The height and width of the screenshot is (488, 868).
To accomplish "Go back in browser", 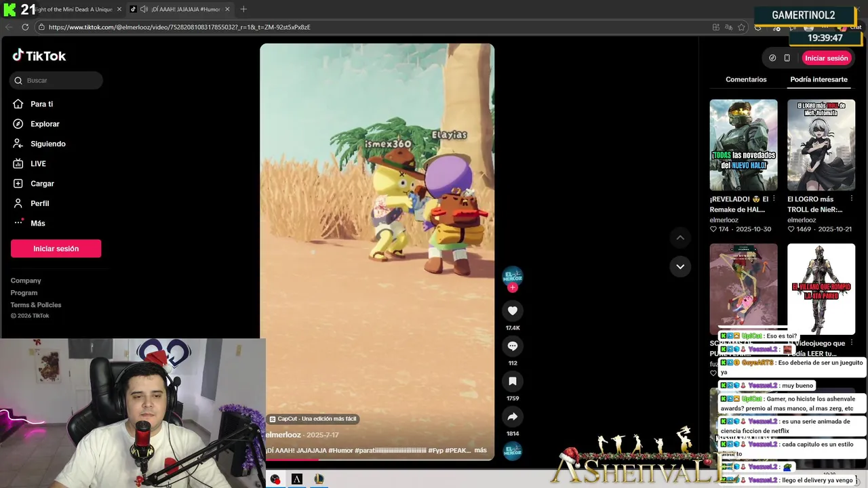I will coord(9,27).
